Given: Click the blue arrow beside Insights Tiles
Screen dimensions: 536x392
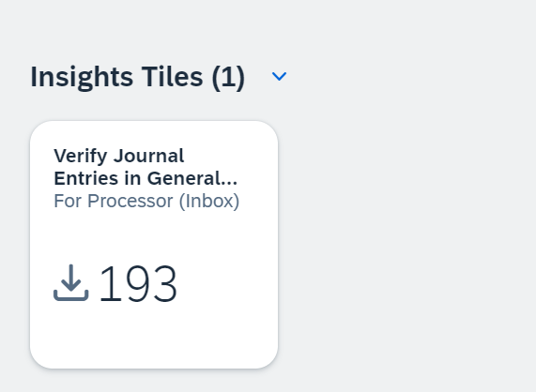Looking at the screenshot, I should pos(279,76).
